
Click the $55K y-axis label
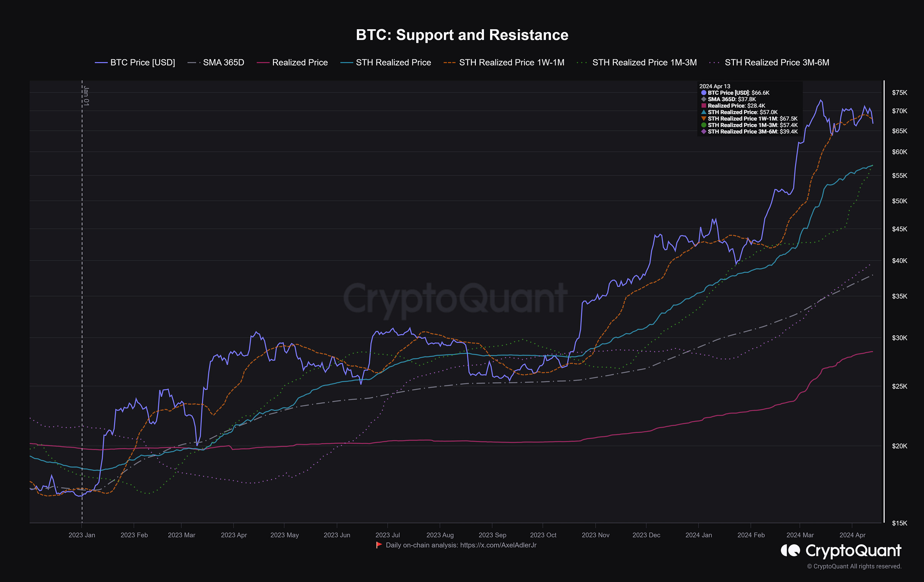pyautogui.click(x=899, y=176)
